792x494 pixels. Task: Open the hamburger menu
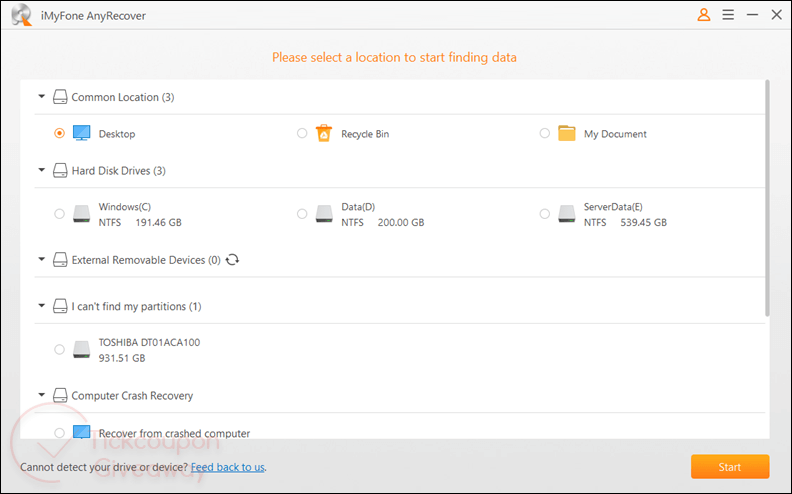click(x=728, y=15)
